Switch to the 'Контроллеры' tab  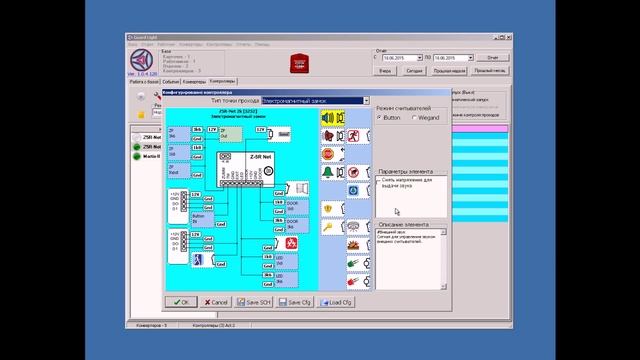[222, 81]
